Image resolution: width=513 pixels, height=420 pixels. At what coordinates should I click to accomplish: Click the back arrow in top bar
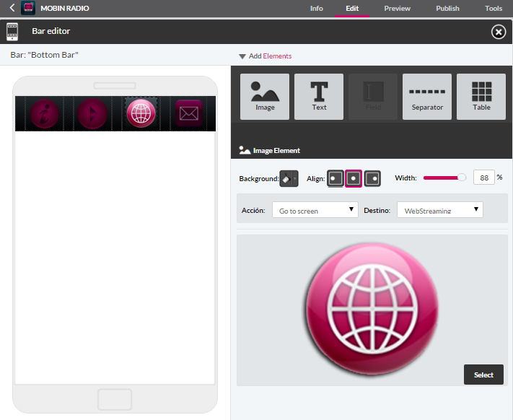point(12,8)
